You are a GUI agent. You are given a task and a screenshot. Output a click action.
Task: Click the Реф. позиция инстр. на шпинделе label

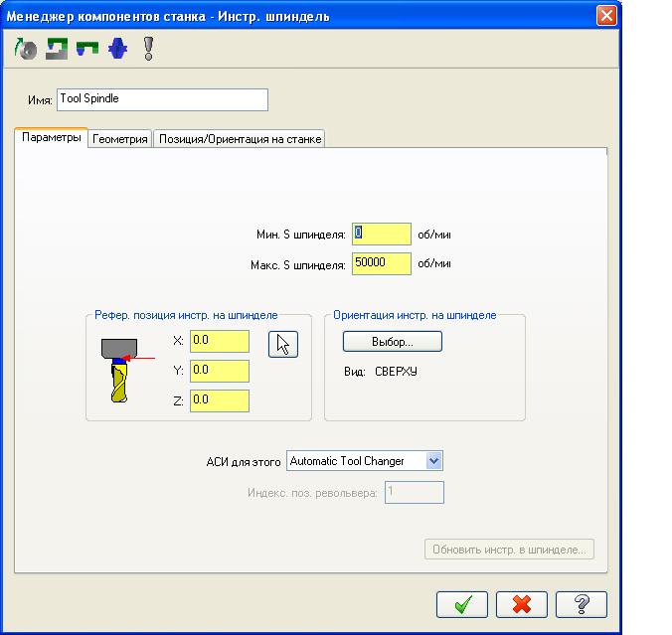pyautogui.click(x=186, y=315)
